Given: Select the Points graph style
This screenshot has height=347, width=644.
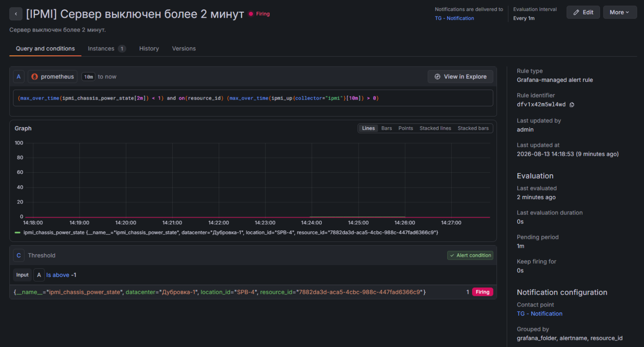Looking at the screenshot, I should click(405, 128).
